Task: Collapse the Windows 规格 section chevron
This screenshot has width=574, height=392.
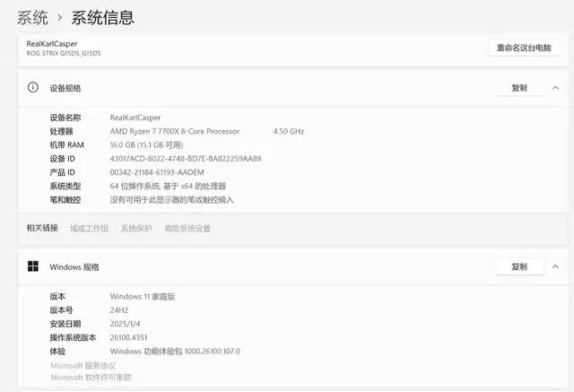Action: pos(555,266)
